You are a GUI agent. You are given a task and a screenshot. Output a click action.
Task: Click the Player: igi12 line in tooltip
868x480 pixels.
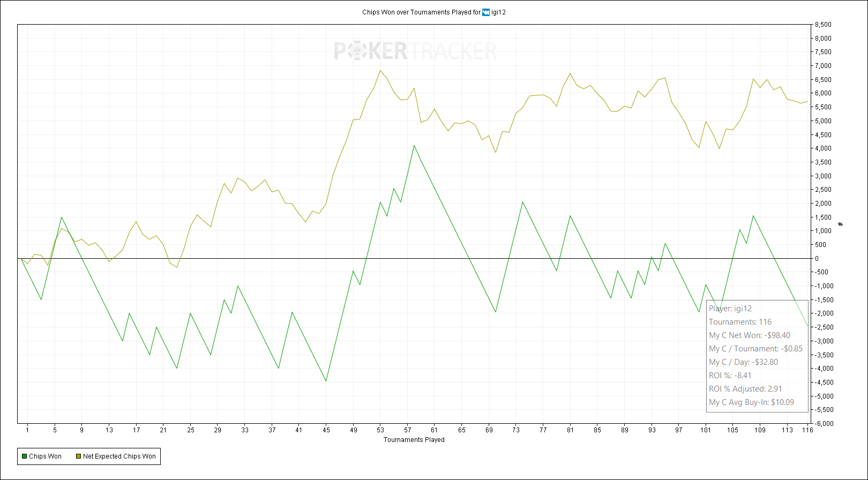730,309
